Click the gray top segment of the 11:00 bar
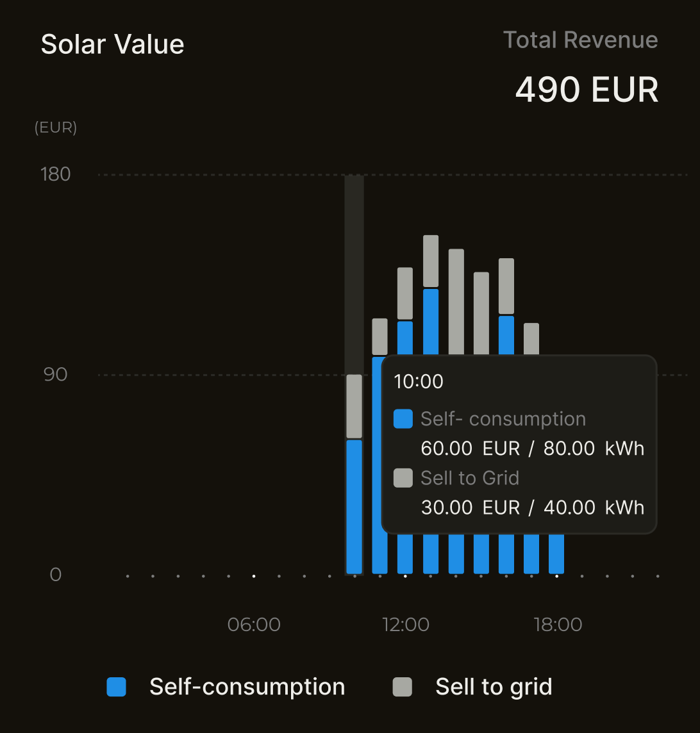This screenshot has width=700, height=733. click(379, 336)
